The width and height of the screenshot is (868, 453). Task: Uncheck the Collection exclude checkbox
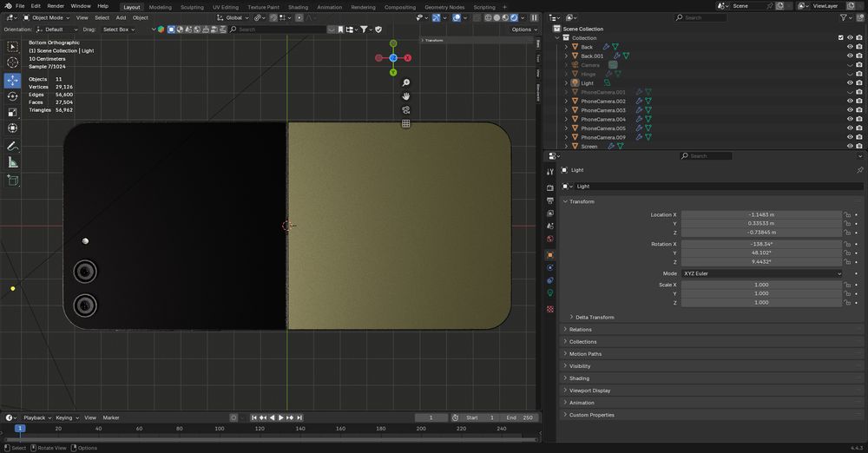click(841, 37)
